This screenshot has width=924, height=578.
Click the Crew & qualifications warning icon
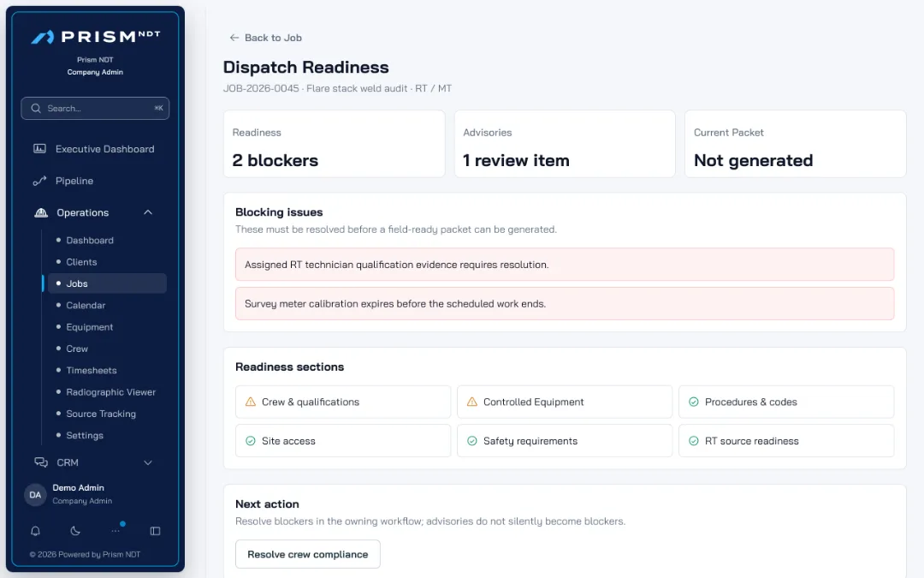251,402
